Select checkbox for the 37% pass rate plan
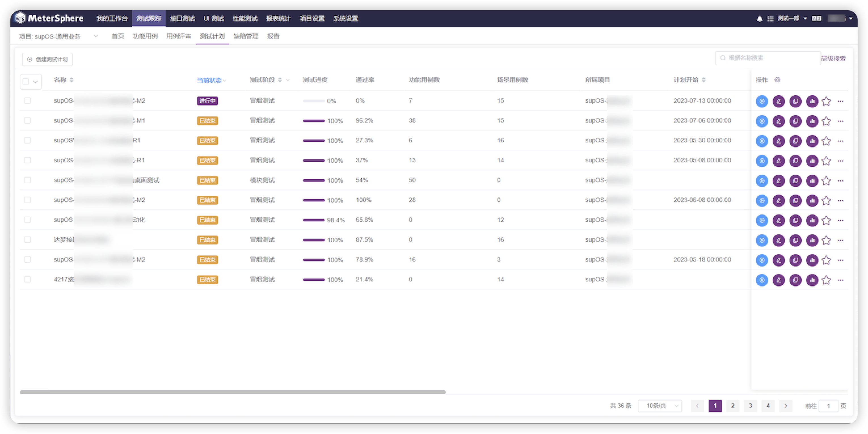868x434 pixels. (28, 160)
